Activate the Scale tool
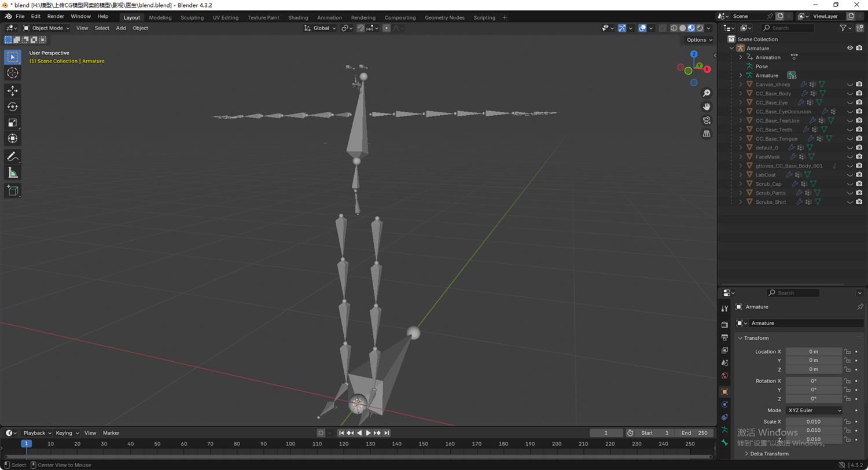The width and height of the screenshot is (868, 470). tap(13, 122)
